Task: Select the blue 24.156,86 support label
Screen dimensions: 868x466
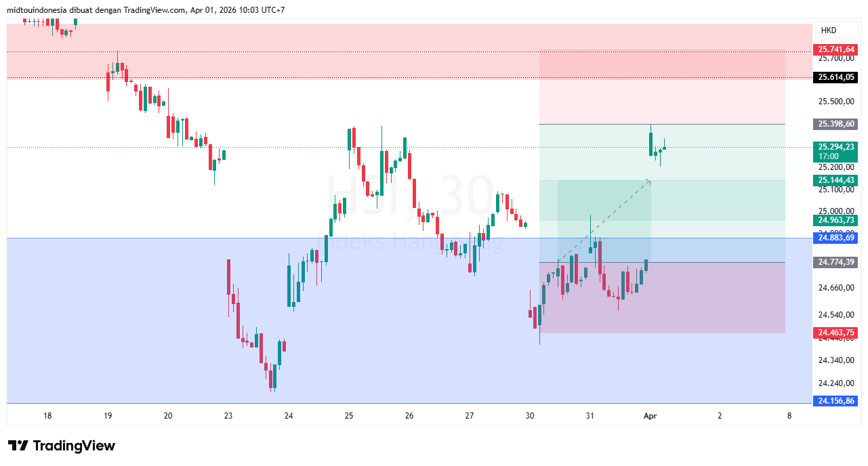Action: click(x=836, y=401)
